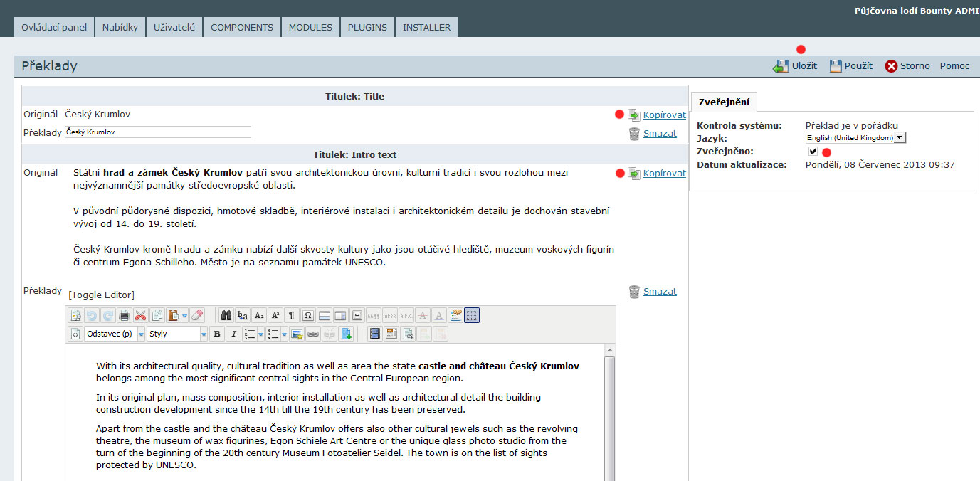Image resolution: width=980 pixels, height=481 pixels.
Task: Apply changes with Použít
Action: tap(850, 66)
